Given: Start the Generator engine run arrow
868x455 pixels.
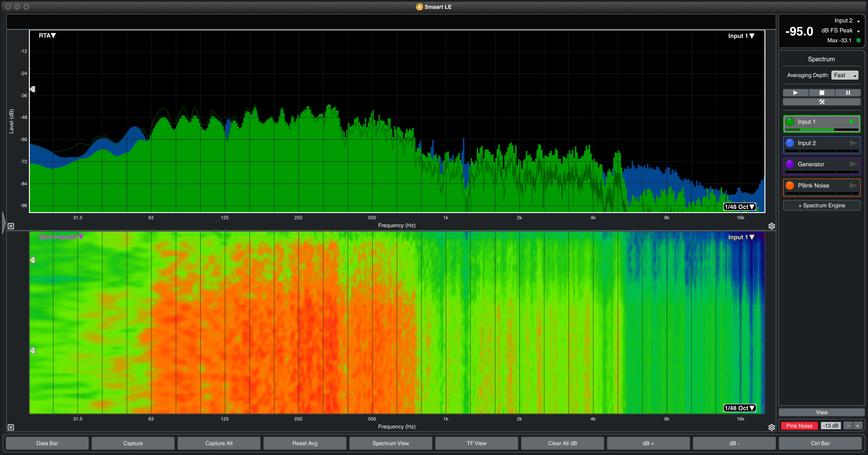Looking at the screenshot, I should (x=853, y=164).
